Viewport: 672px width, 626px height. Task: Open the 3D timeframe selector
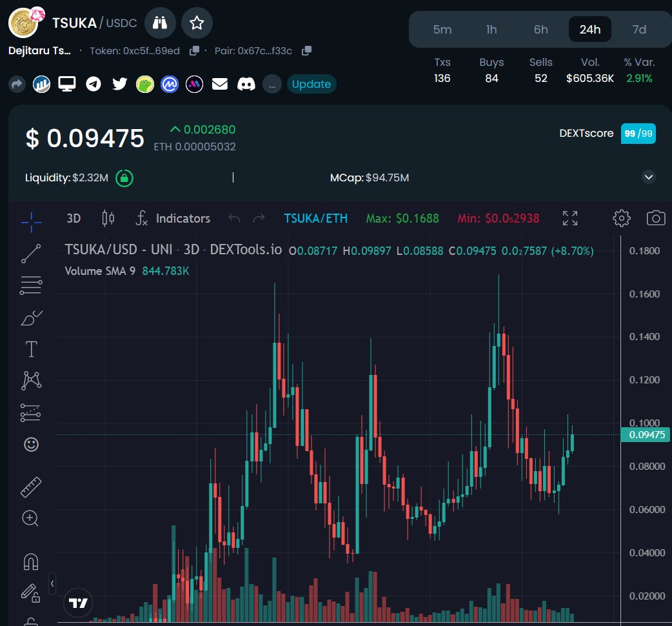73,219
